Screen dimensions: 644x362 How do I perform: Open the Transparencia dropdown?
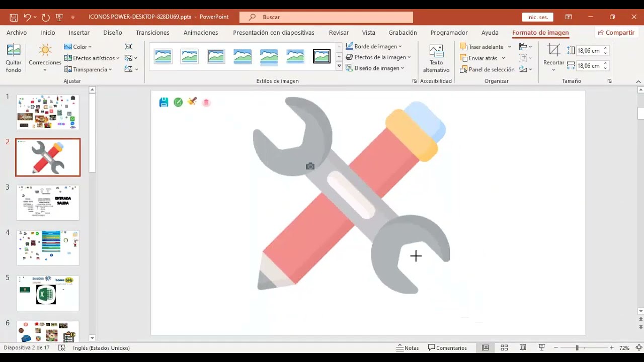[89, 69]
